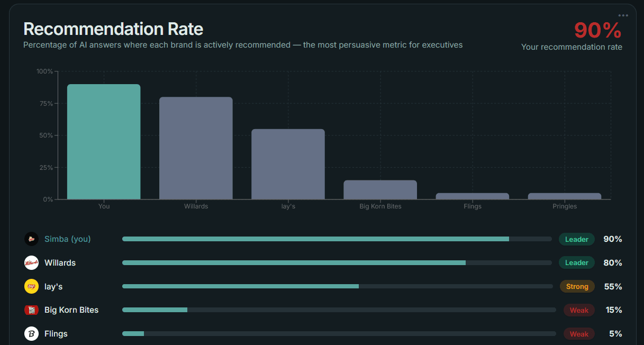
Task: Click the Flings brand logo icon
Action: coord(31,334)
